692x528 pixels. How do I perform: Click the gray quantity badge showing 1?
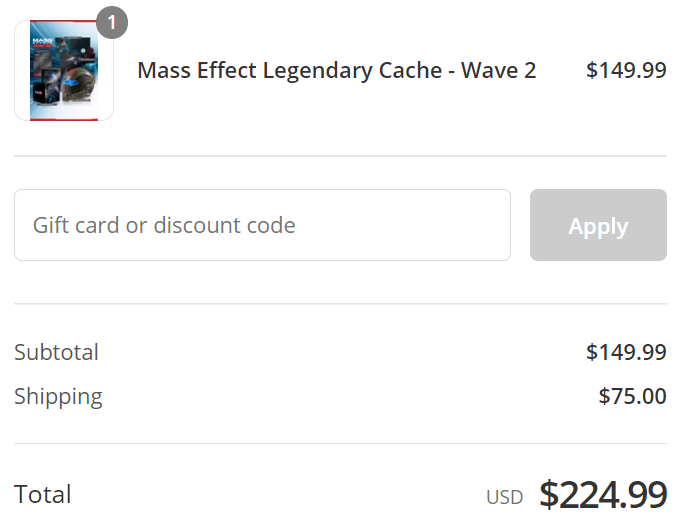tap(112, 22)
